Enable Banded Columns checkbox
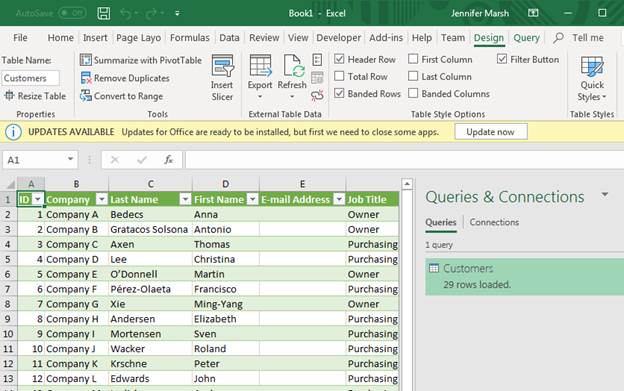The width and height of the screenshot is (624, 391). point(413,93)
